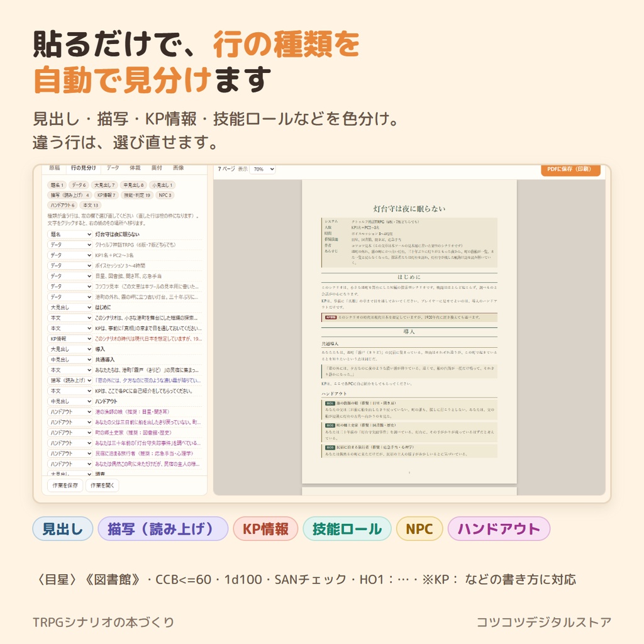This screenshot has height=644, width=644.
Task: Click the 小見出し 1 count chip
Action: pyautogui.click(x=162, y=186)
